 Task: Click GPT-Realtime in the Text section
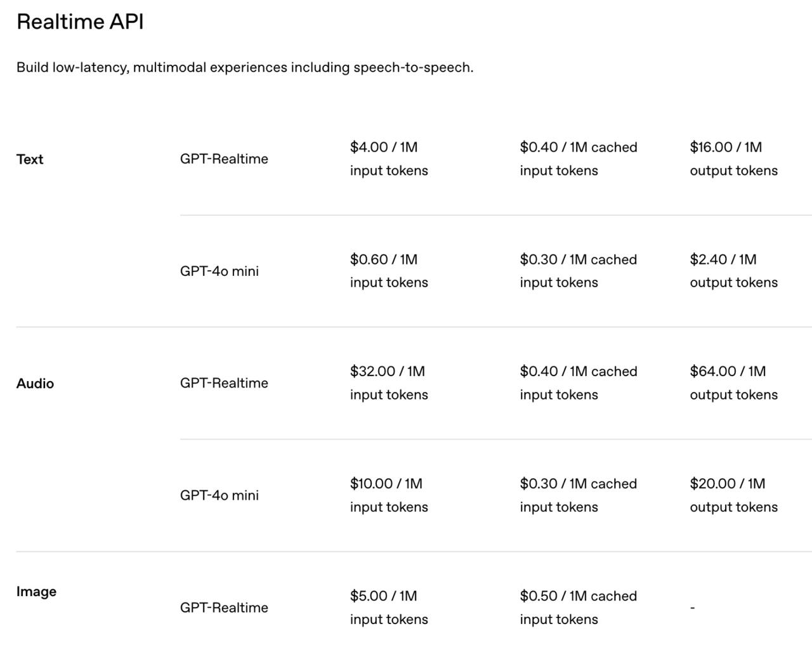[224, 159]
